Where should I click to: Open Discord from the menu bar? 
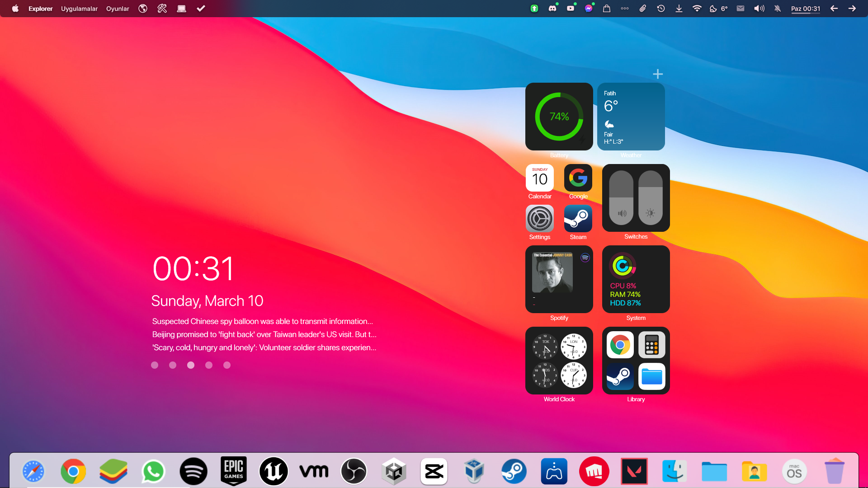552,9
